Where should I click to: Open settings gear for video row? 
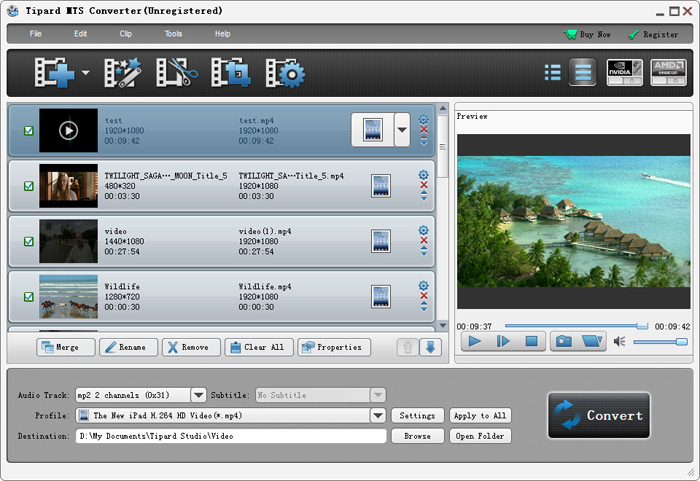point(424,230)
